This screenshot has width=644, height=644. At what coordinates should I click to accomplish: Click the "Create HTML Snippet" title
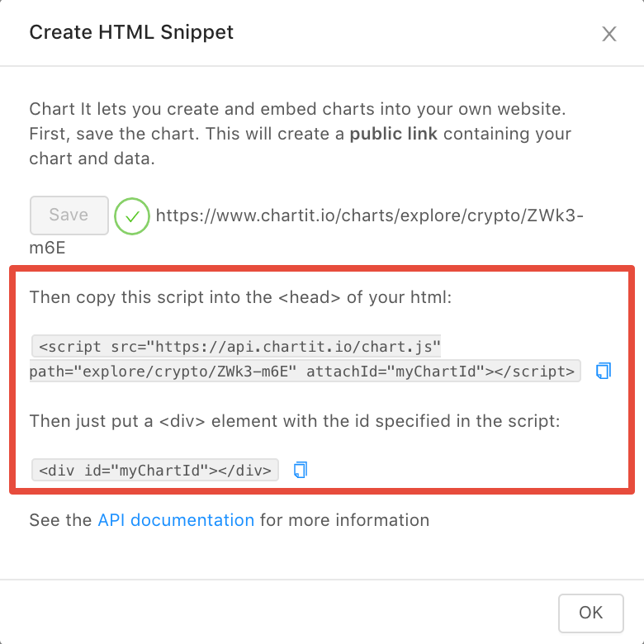(131, 32)
